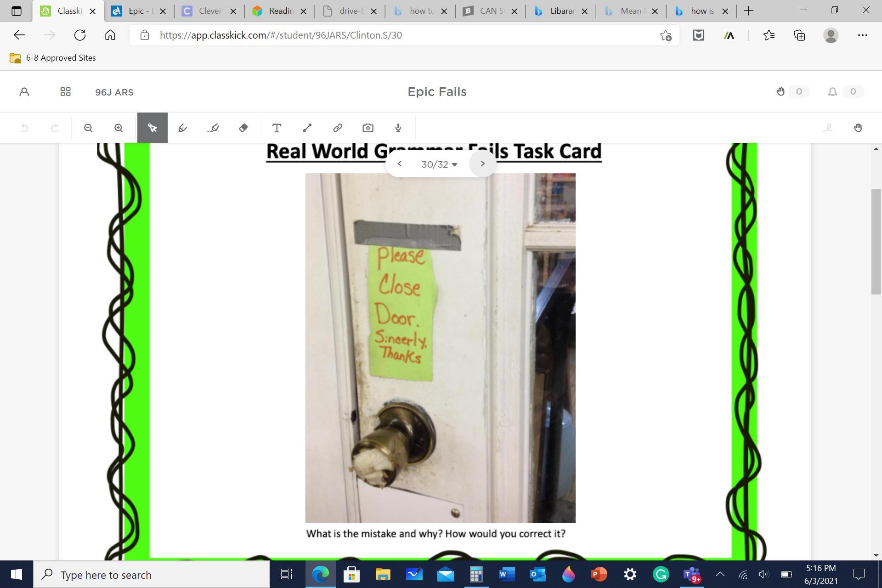Viewport: 882px width, 588px height.
Task: Go to the previous slide
Action: pyautogui.click(x=399, y=164)
